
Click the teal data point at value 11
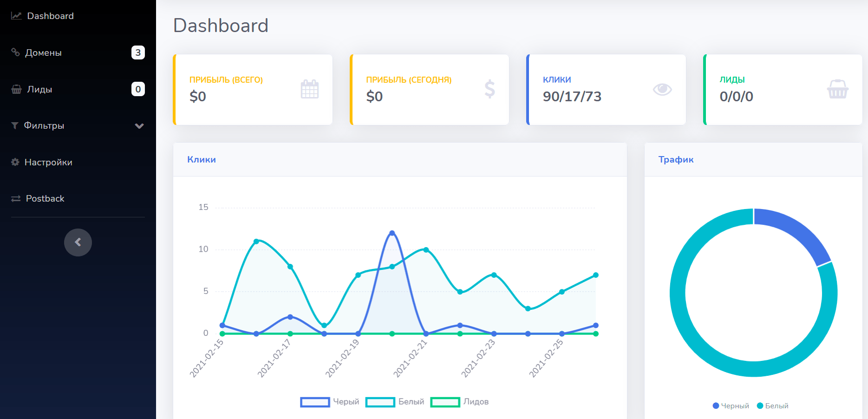[x=256, y=242]
